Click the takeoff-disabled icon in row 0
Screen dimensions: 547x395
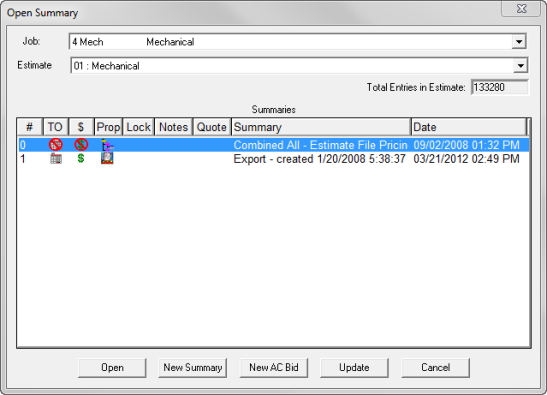[55, 144]
